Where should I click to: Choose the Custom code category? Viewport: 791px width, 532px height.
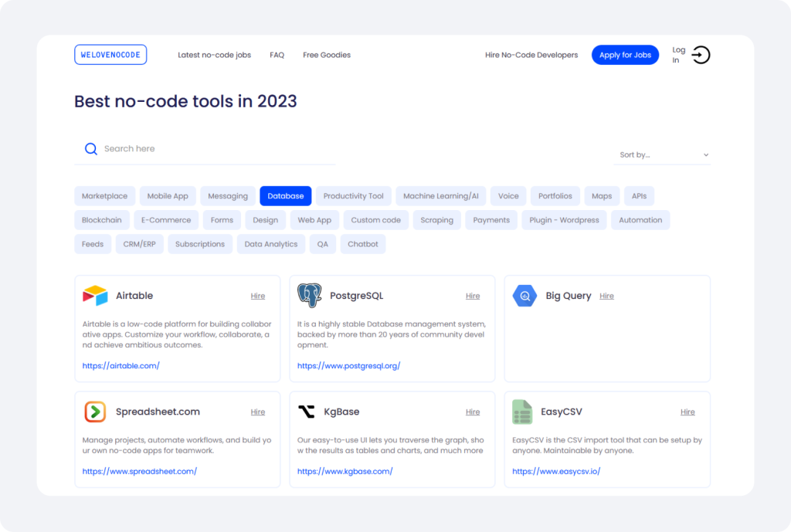(x=376, y=220)
